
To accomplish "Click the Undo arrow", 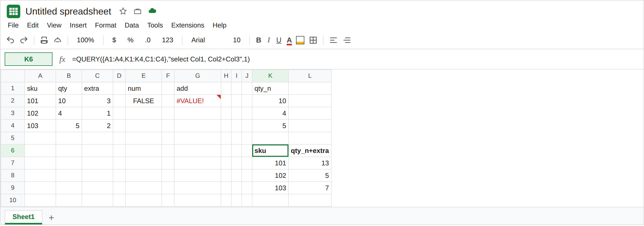I will [x=10, y=40].
